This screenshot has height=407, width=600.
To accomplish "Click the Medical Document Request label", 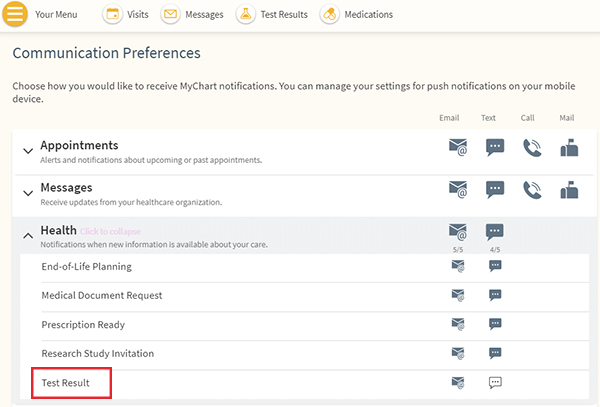I will (102, 295).
